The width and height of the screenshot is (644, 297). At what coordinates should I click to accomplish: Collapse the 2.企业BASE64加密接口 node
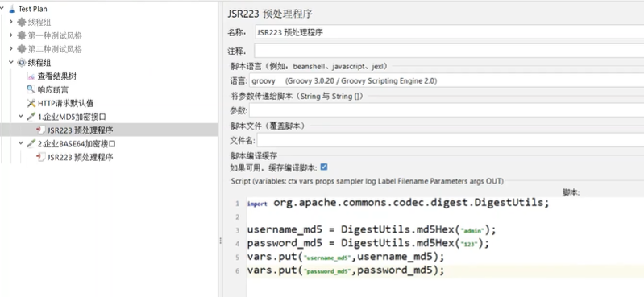pos(21,143)
